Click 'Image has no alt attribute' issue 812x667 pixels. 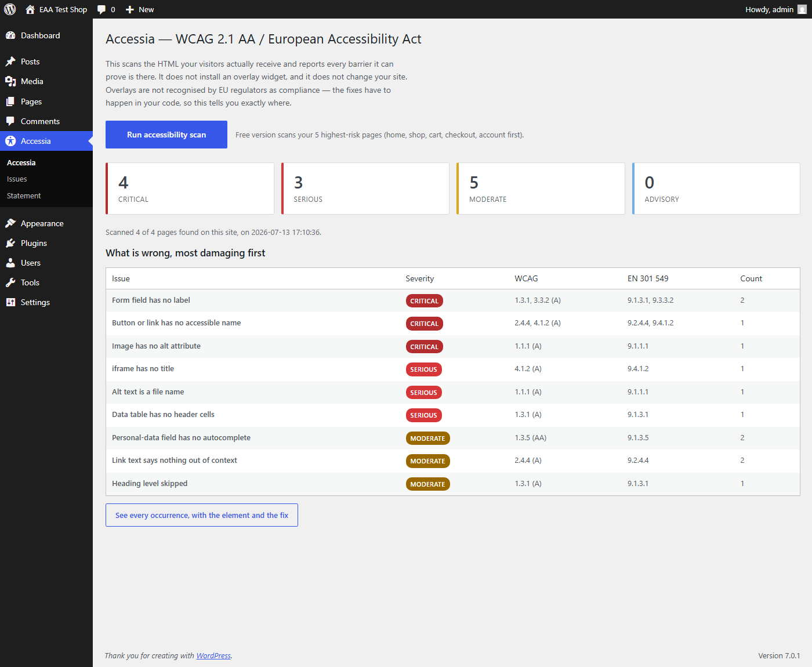(156, 346)
